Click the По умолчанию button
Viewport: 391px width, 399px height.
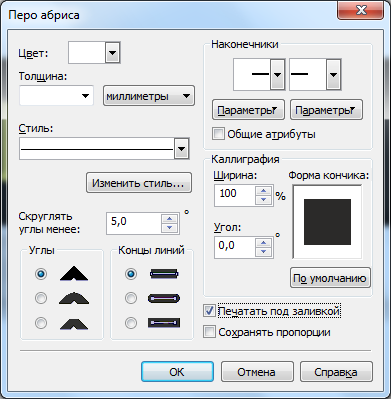tap(330, 278)
